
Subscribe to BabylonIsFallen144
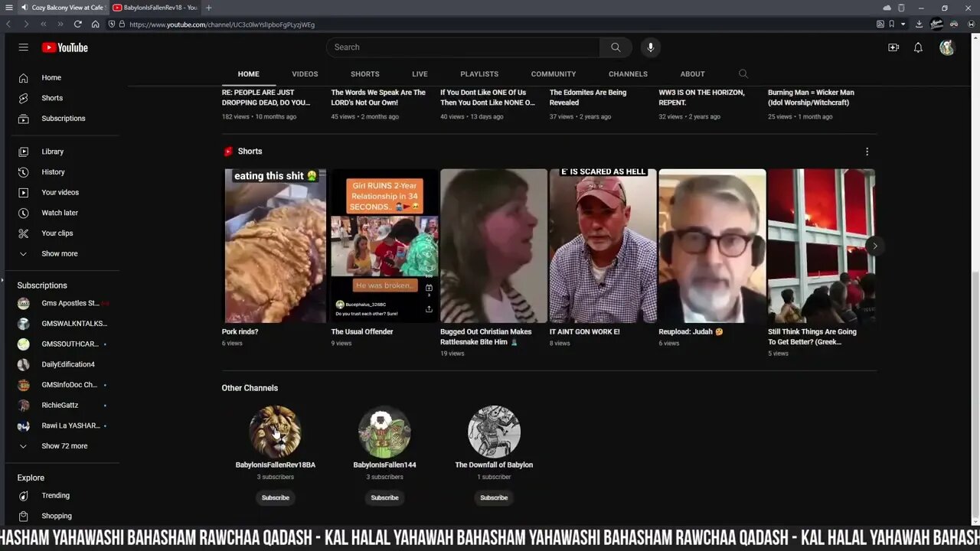click(384, 497)
